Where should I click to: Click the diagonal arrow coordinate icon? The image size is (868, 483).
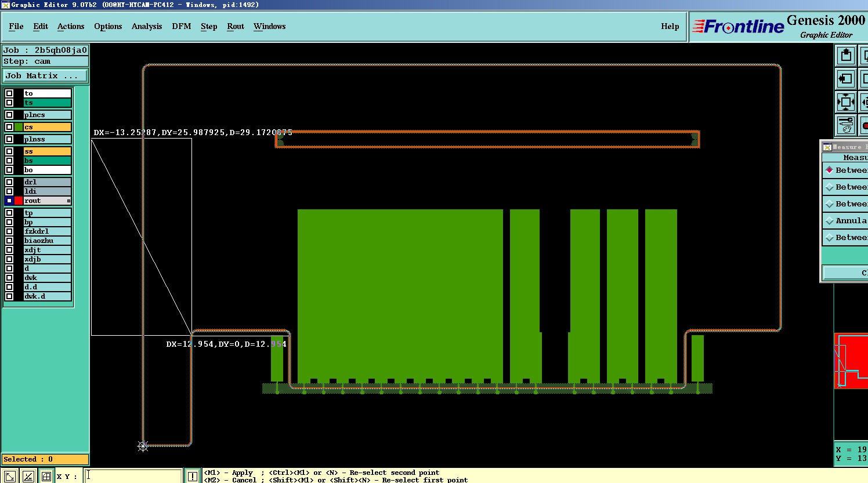[x=10, y=477]
